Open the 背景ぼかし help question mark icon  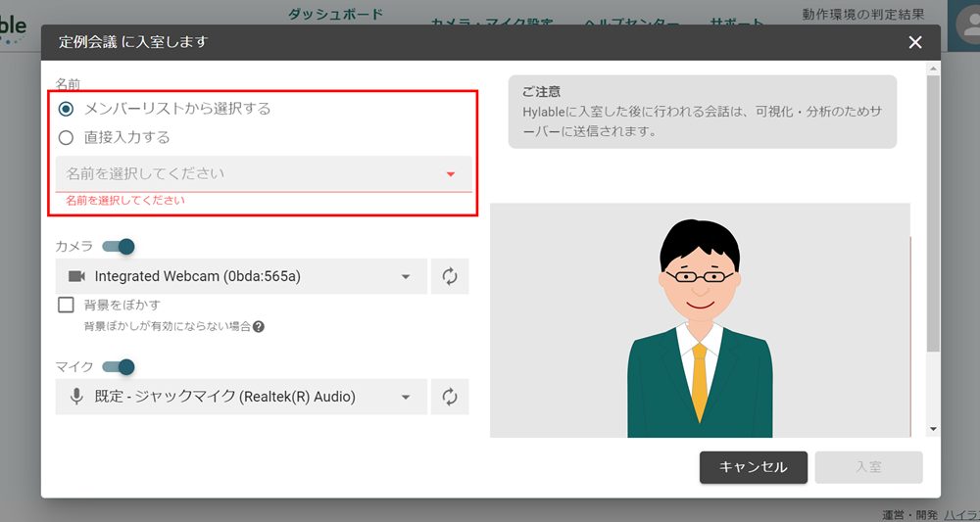pyautogui.click(x=258, y=326)
